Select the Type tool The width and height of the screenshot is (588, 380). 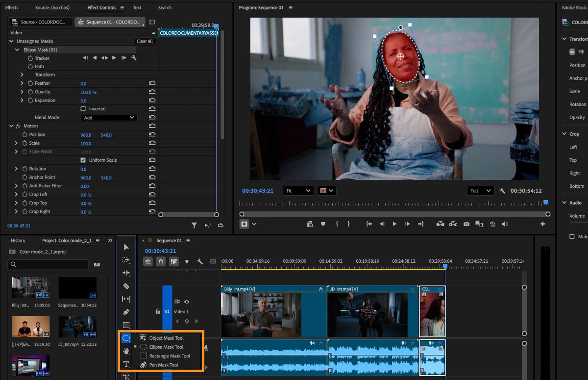[x=126, y=364]
